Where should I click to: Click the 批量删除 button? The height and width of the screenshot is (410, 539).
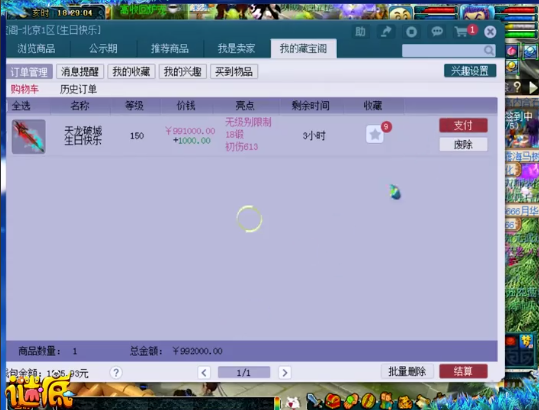coord(407,372)
